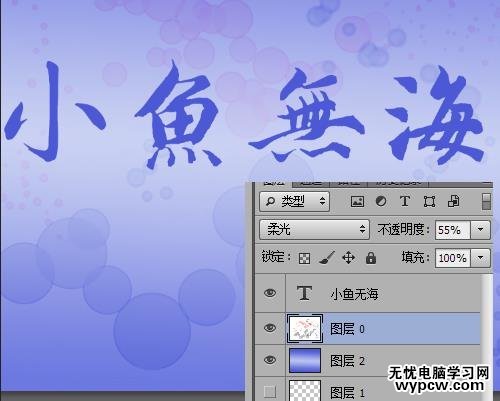Filter layers by pixel image icon
The width and height of the screenshot is (500, 401).
pos(357,201)
